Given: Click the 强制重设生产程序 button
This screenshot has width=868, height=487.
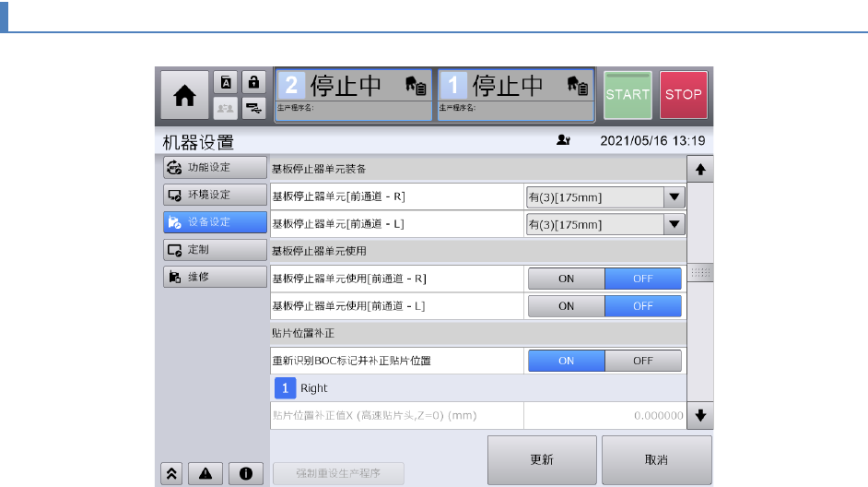Looking at the screenshot, I should click(x=338, y=473).
